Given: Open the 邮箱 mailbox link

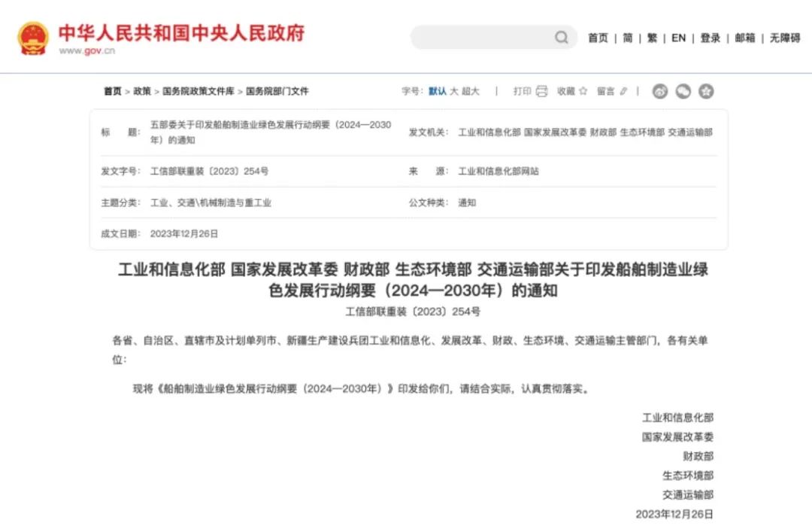Looking at the screenshot, I should pyautogui.click(x=744, y=38).
